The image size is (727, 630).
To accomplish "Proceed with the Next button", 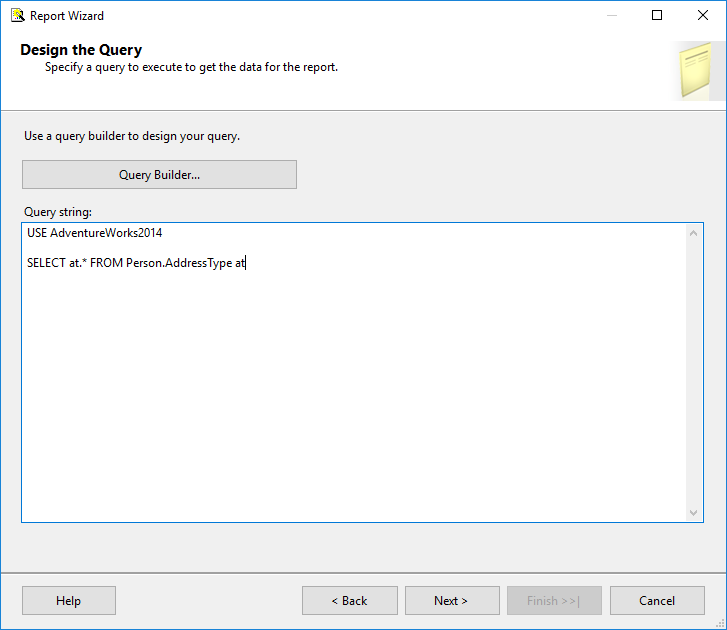I will (x=451, y=601).
